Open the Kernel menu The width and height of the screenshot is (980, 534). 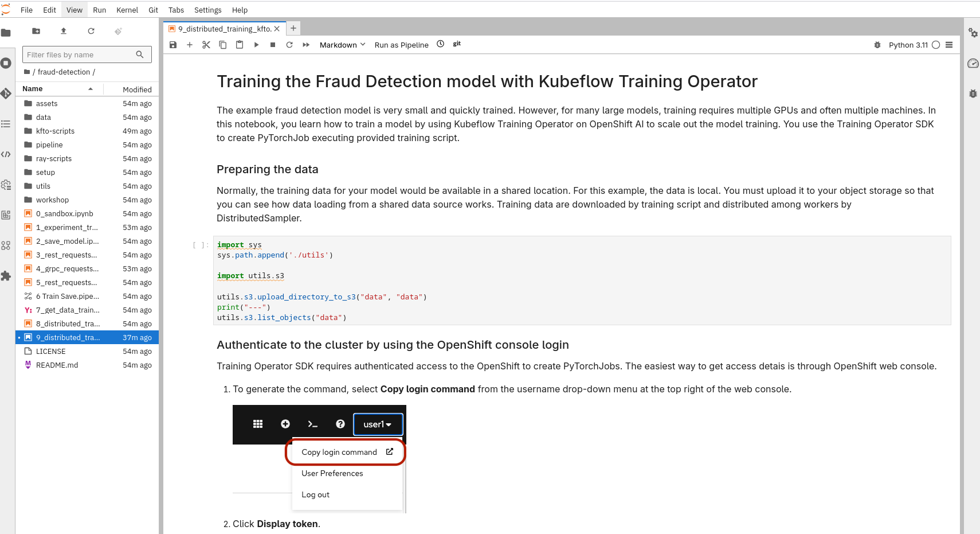(x=127, y=10)
